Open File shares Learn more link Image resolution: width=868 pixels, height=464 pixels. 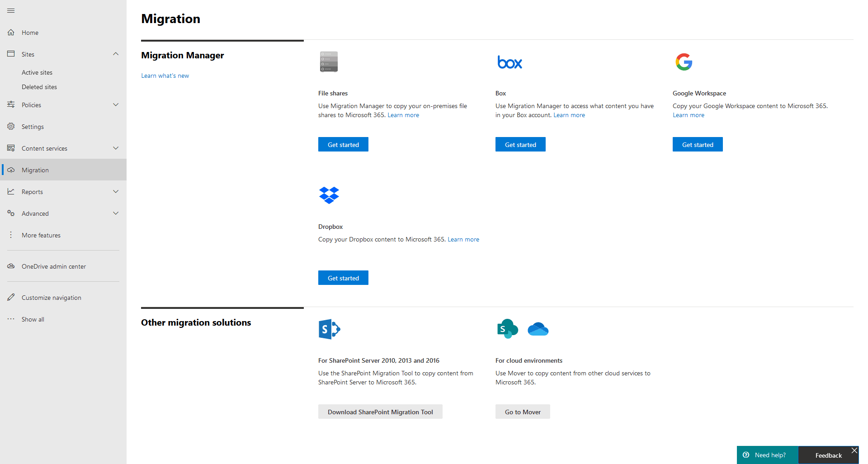click(403, 115)
